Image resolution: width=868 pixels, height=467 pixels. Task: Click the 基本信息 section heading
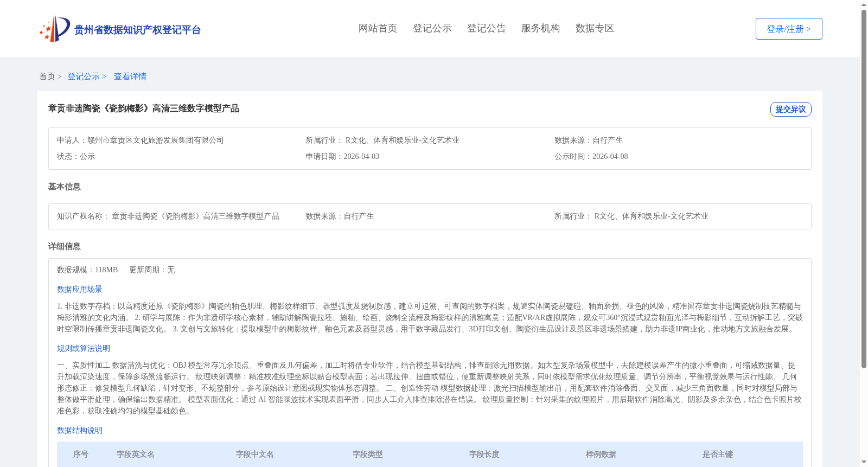[x=64, y=187]
